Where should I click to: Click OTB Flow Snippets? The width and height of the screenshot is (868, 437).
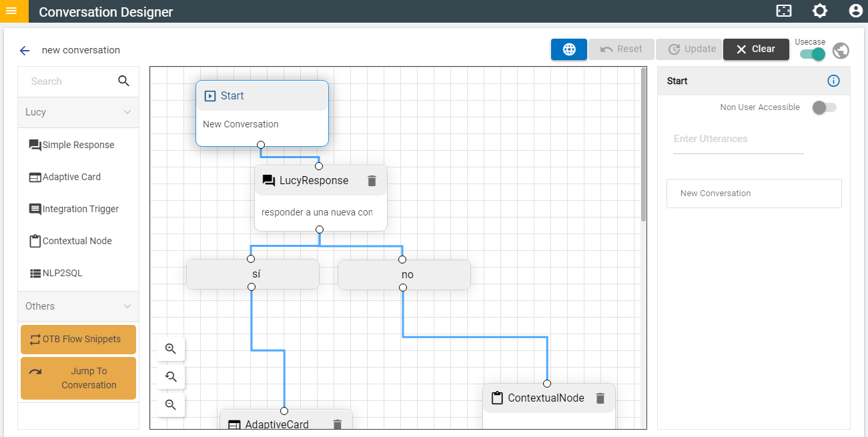pyautogui.click(x=78, y=340)
